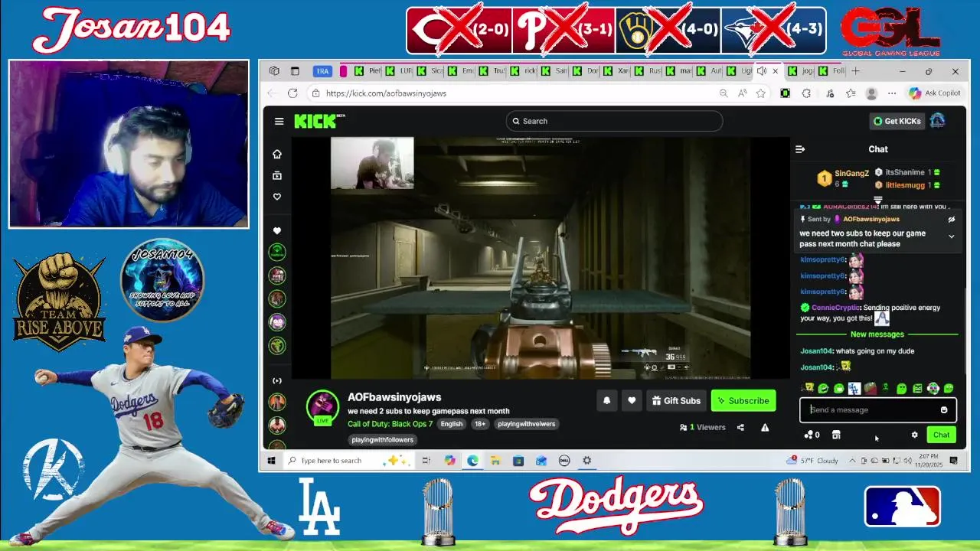Add page to browser favorites star

point(760,93)
